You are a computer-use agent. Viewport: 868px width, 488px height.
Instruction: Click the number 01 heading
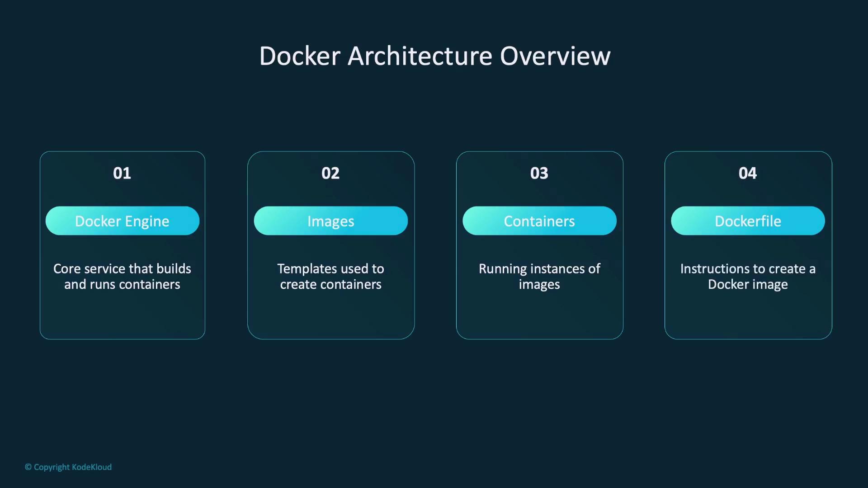(x=122, y=173)
